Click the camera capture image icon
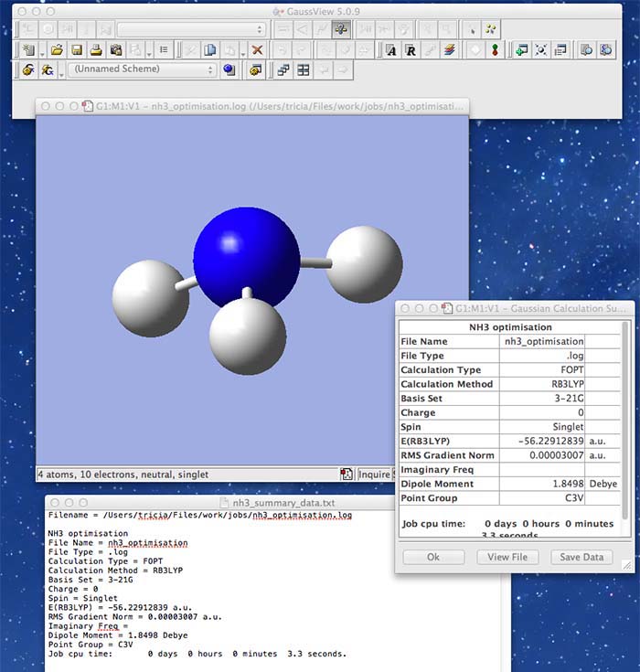 tap(116, 49)
